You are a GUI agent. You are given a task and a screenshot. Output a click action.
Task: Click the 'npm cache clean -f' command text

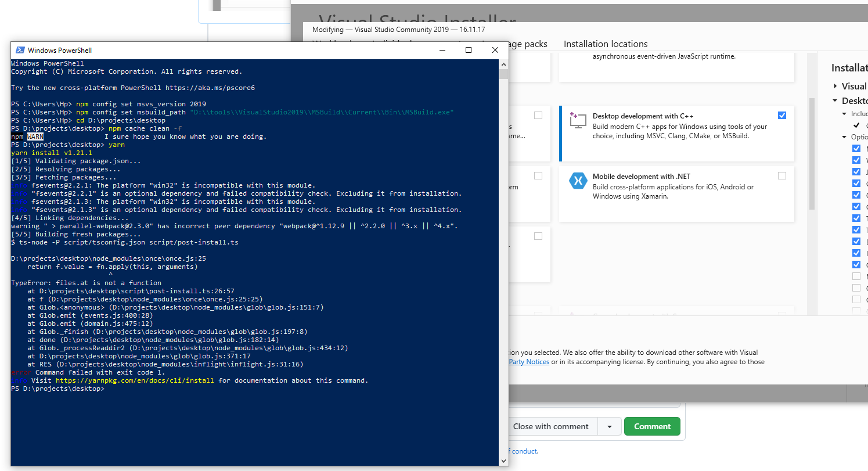point(145,128)
